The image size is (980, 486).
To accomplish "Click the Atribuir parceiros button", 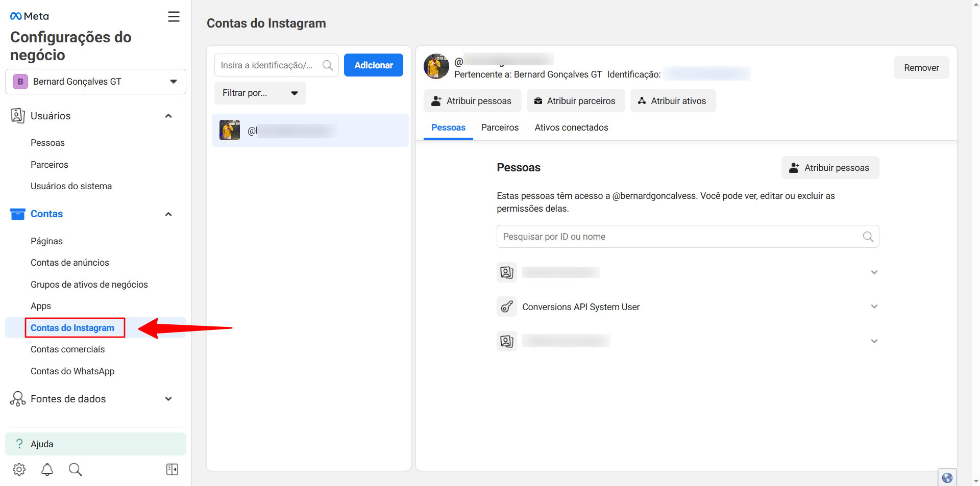I will (x=576, y=101).
